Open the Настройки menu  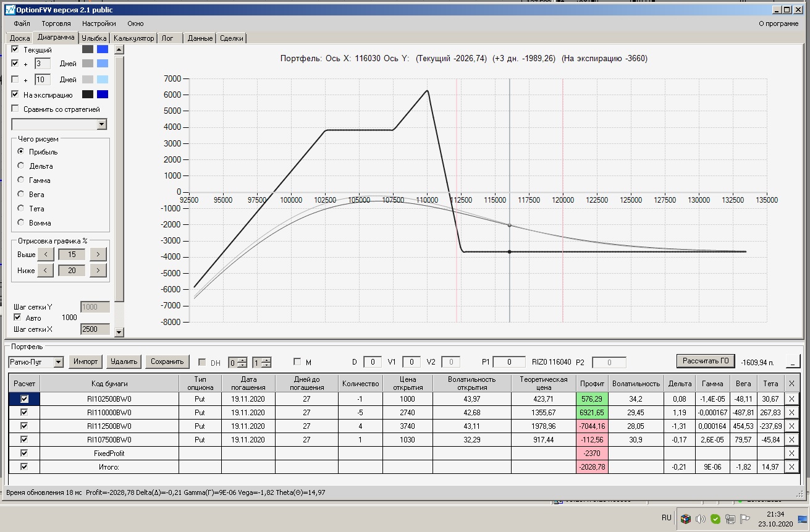(x=99, y=23)
